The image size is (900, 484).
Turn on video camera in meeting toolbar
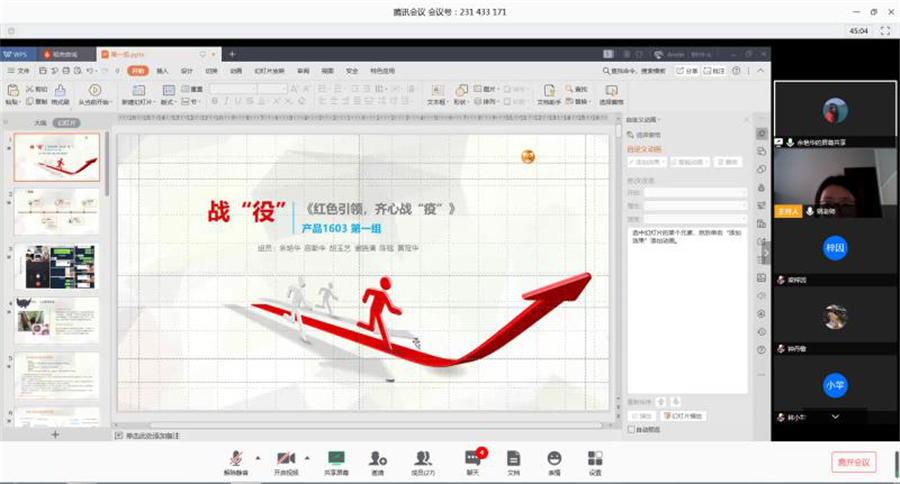pos(285,459)
